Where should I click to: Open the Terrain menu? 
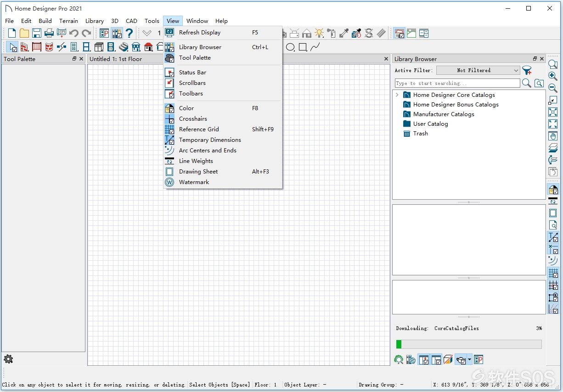tap(68, 21)
